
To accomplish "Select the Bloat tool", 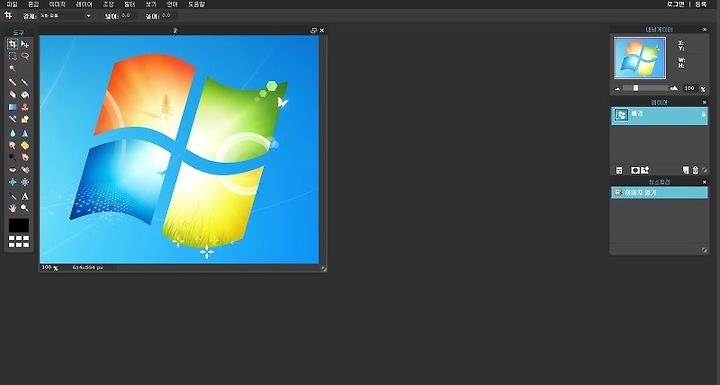I will 12,182.
